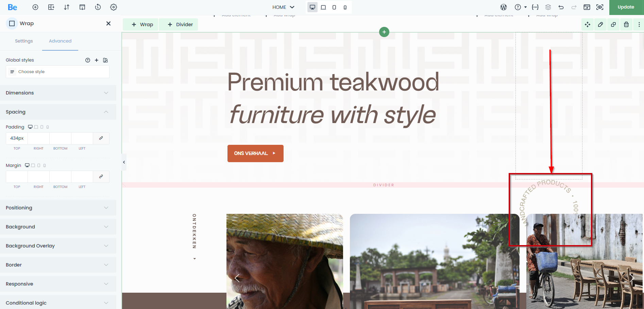Click the Padding top input field

(17, 138)
